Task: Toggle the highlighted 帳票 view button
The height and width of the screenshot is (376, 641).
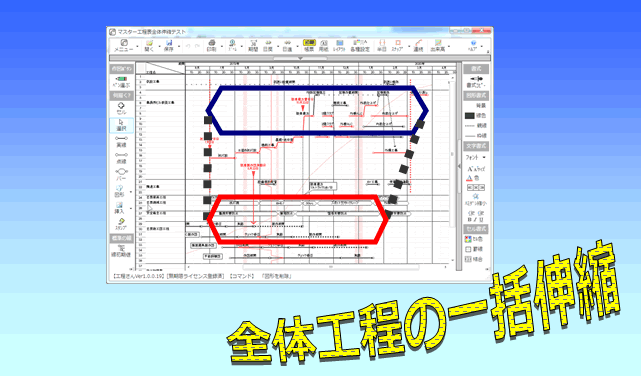Action: coord(309,45)
